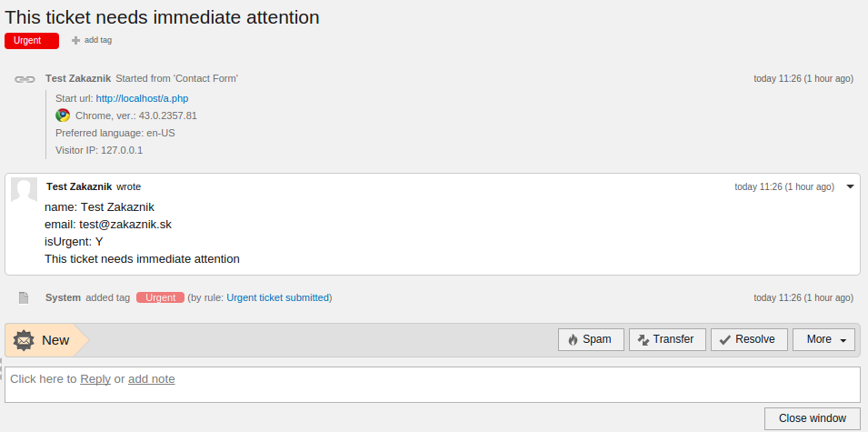The height and width of the screenshot is (432, 868).
Task: Click the arrows icon on Transfer button
Action: tap(644, 340)
